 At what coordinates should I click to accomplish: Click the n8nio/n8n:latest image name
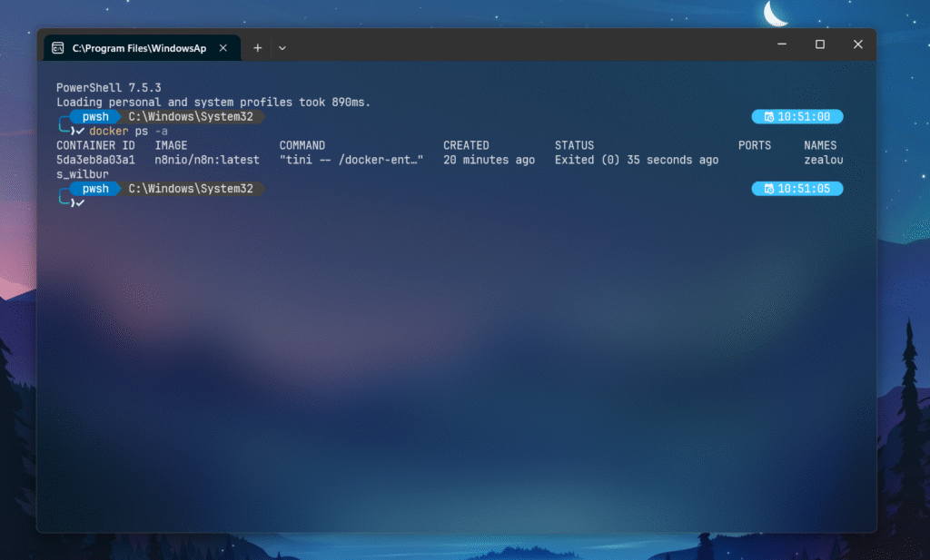[x=207, y=160]
